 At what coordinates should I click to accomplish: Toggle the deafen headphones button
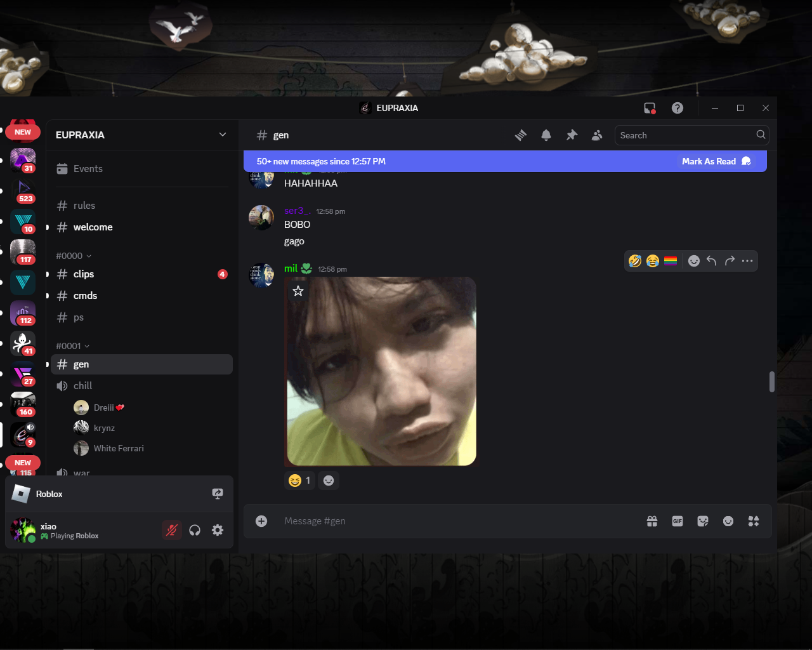(x=195, y=530)
